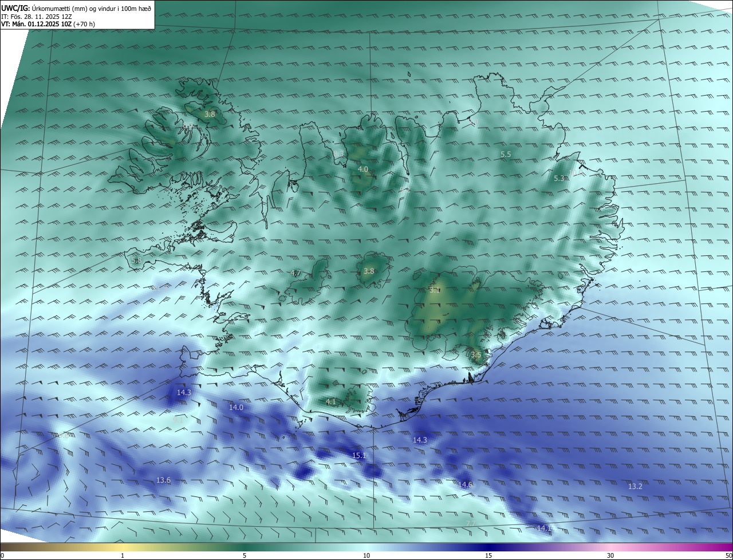Image resolution: width=733 pixels, height=560 pixels.
Task: Click the 5.3 value label on the map
Action: (x=559, y=179)
